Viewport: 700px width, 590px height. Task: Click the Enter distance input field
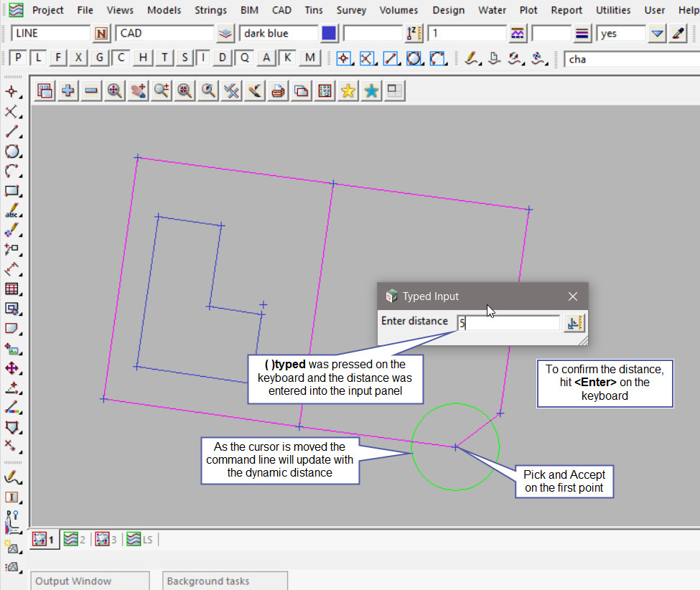510,323
